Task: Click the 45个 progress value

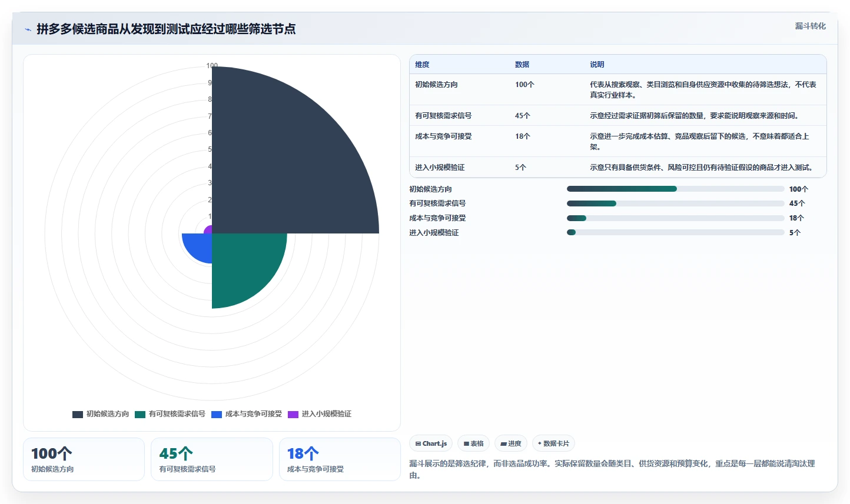Action: tap(797, 203)
